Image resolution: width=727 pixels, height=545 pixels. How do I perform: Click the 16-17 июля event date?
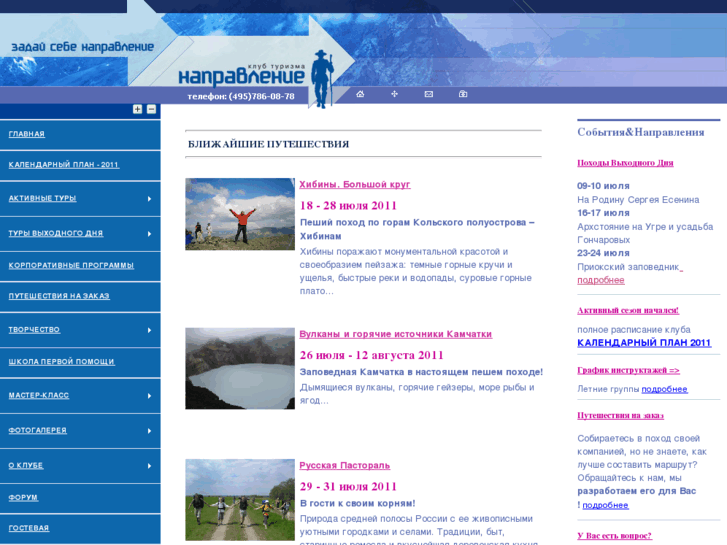point(603,213)
